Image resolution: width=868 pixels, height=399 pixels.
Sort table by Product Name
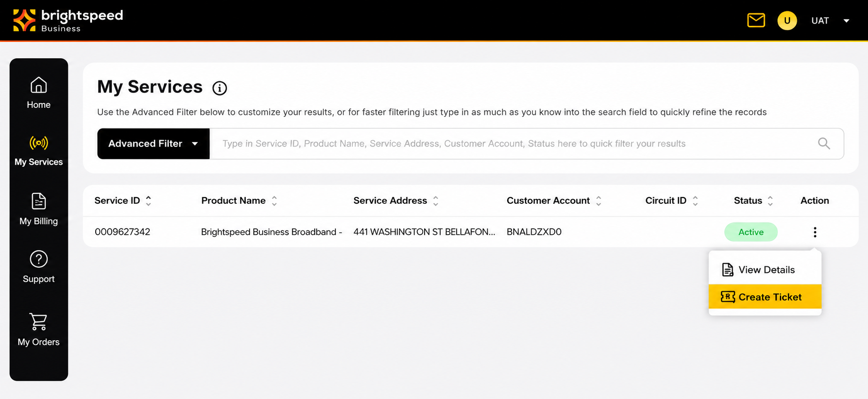point(274,201)
